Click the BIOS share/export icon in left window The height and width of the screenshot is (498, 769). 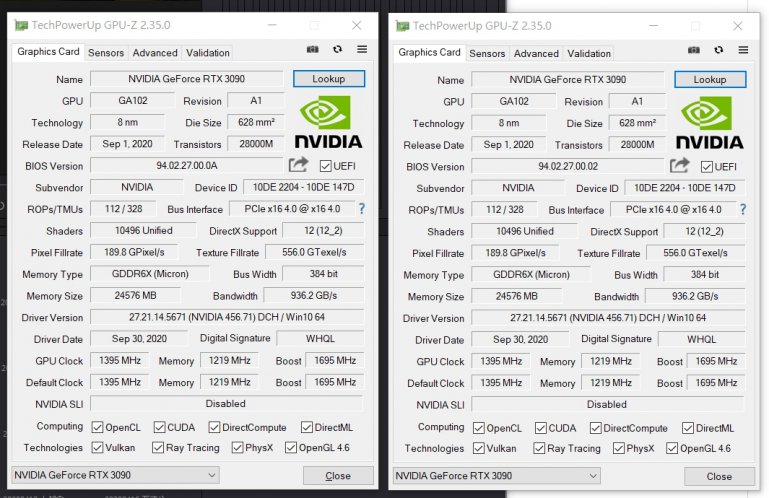pyautogui.click(x=298, y=164)
